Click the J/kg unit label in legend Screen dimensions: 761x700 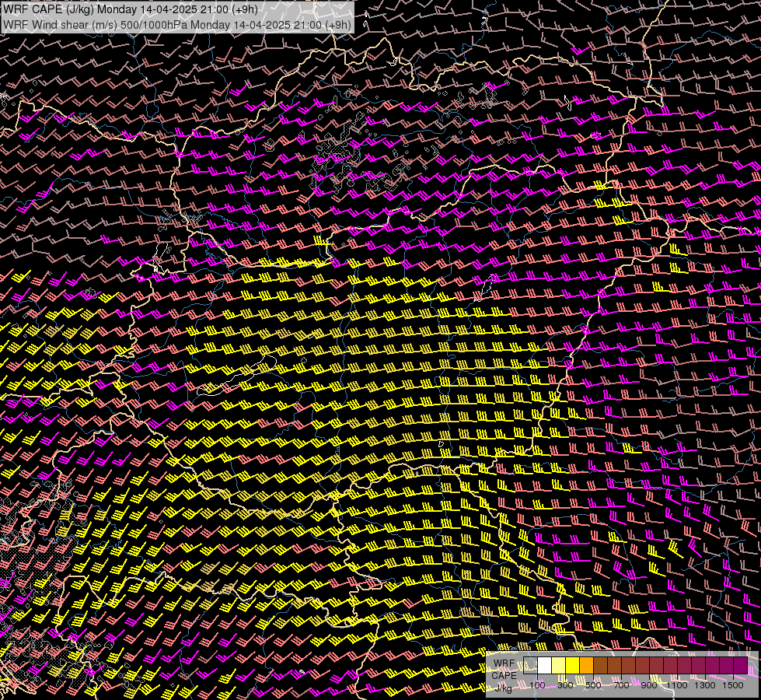(503, 688)
